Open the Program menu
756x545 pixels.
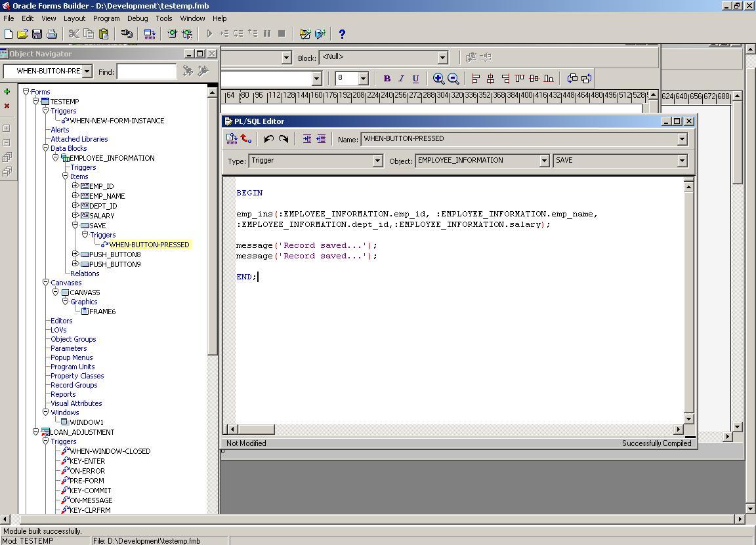106,18
